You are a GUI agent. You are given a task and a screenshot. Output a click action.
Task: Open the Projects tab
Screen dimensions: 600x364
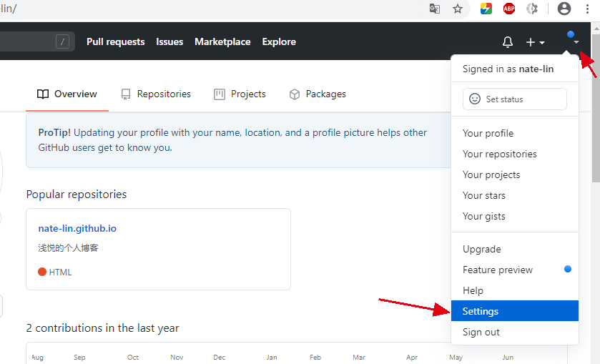pos(240,94)
